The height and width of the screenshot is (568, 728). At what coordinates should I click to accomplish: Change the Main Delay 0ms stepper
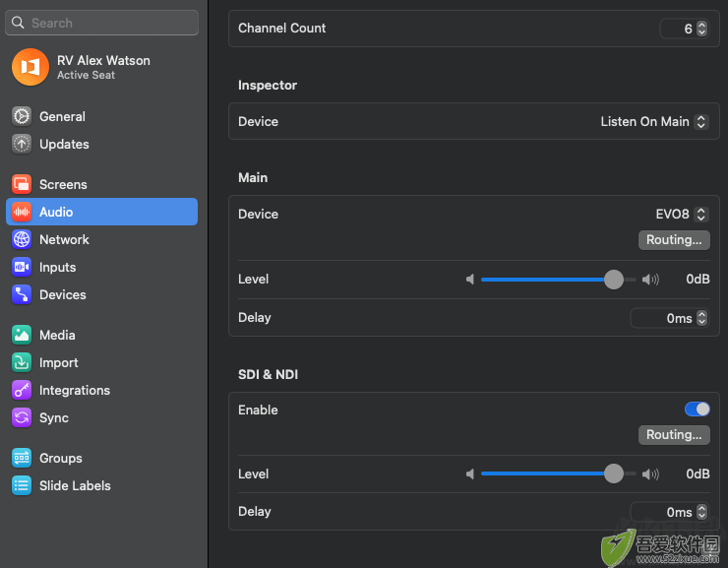[701, 318]
